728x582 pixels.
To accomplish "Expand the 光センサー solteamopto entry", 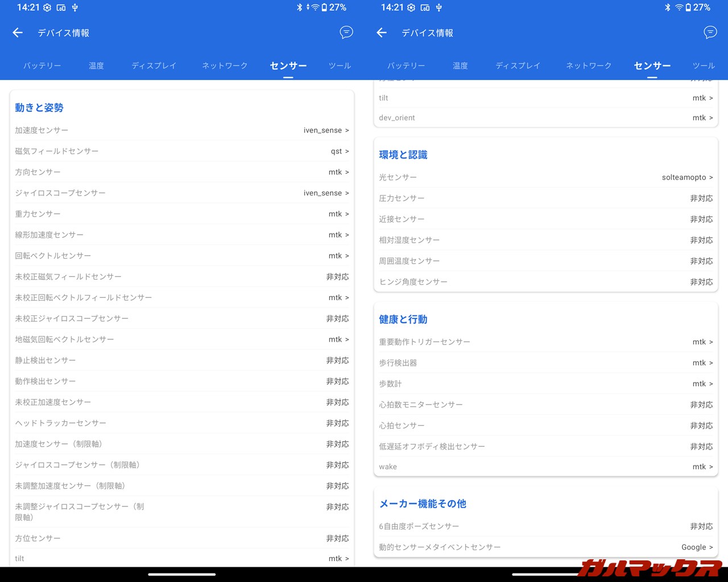I will 687,177.
